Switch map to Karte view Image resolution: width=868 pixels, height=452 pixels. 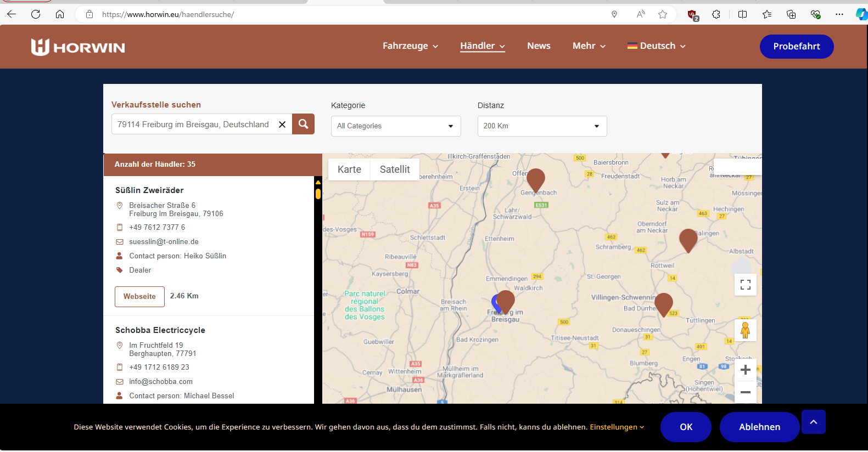tap(349, 169)
